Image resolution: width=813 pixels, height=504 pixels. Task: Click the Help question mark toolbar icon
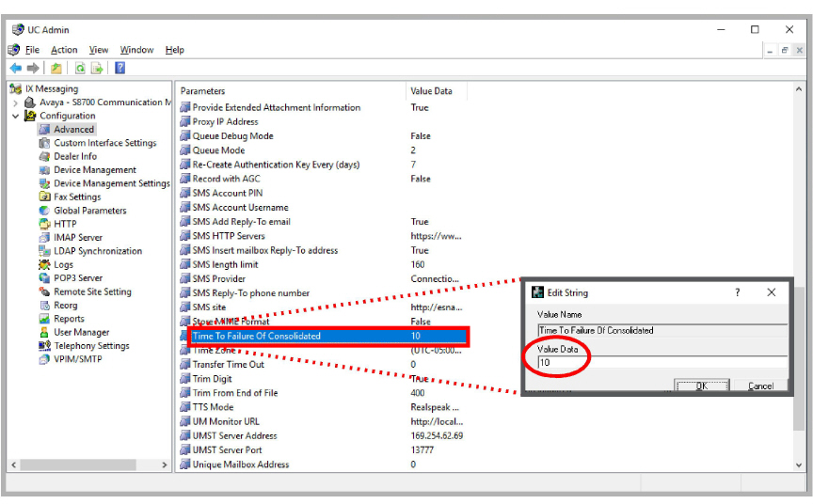[120, 68]
